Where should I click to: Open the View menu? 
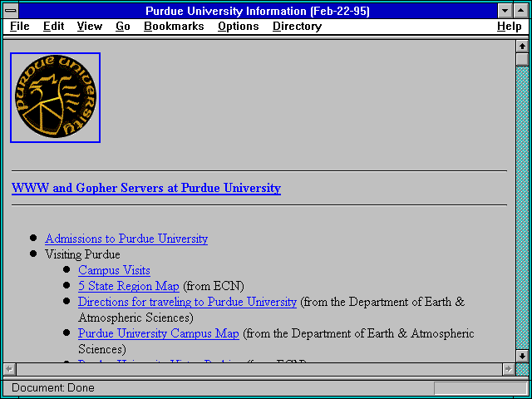(x=90, y=26)
